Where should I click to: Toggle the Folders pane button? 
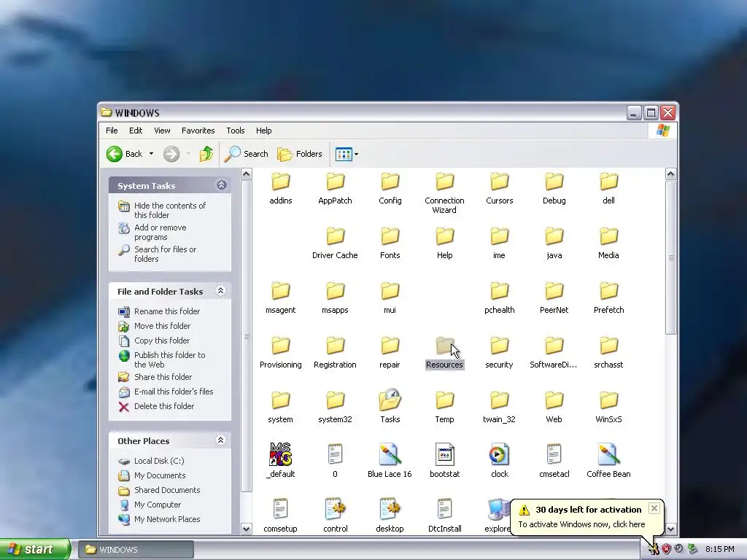tap(300, 154)
